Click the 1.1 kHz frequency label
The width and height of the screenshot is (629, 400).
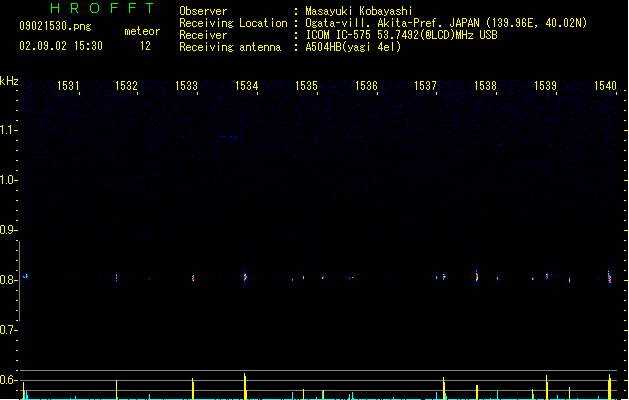[x=8, y=130]
